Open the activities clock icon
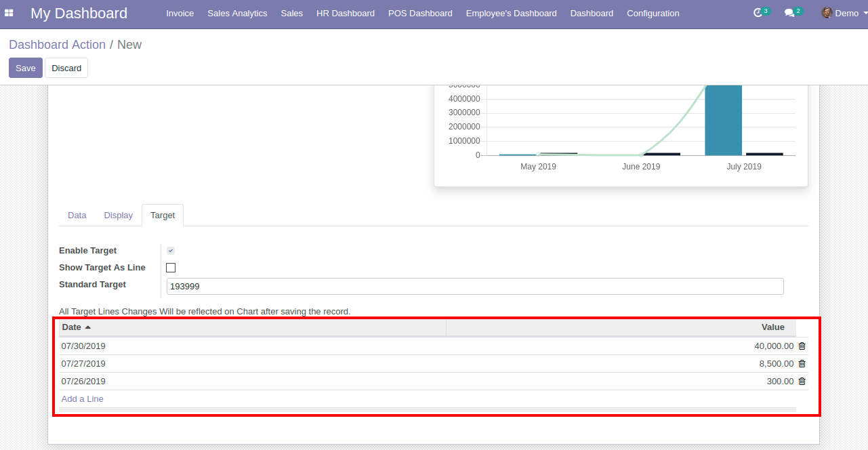This screenshot has width=868, height=450. click(x=758, y=13)
